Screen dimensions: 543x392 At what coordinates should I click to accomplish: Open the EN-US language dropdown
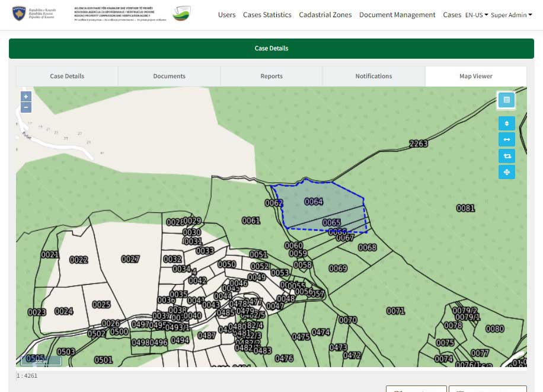tap(476, 15)
